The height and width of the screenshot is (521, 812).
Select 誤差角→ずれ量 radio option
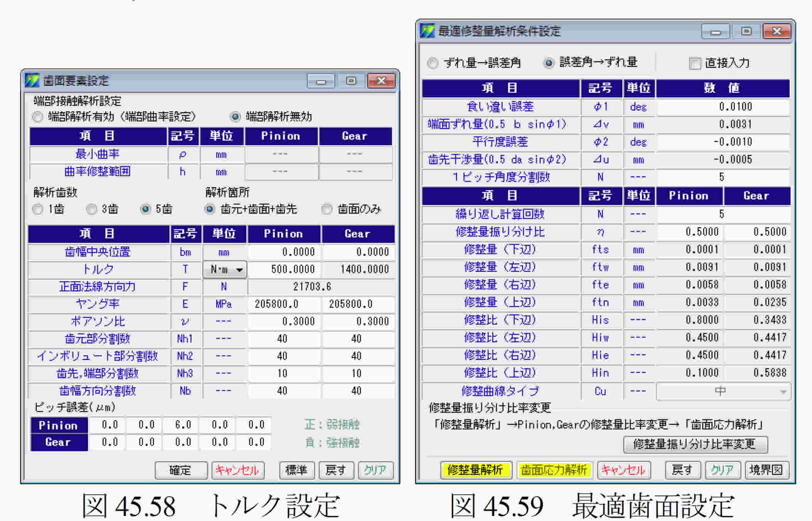pyautogui.click(x=549, y=63)
